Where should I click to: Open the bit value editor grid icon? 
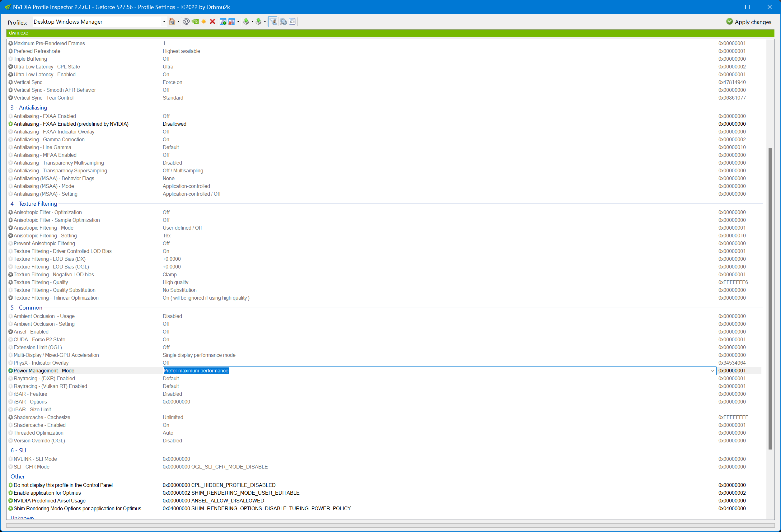tap(292, 22)
